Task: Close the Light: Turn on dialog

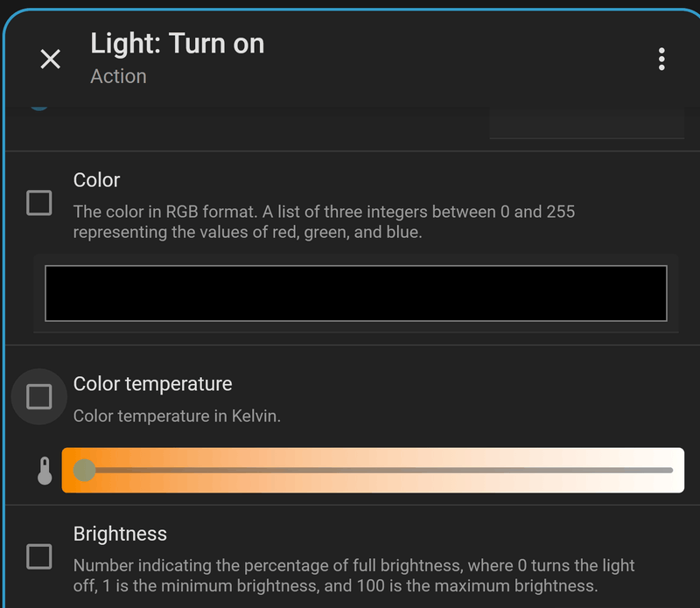Action: tap(51, 59)
